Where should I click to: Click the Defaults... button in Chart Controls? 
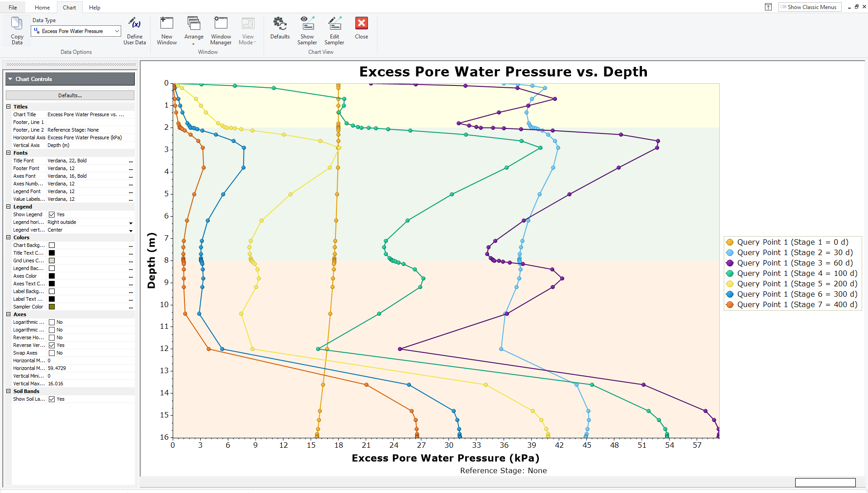click(70, 95)
